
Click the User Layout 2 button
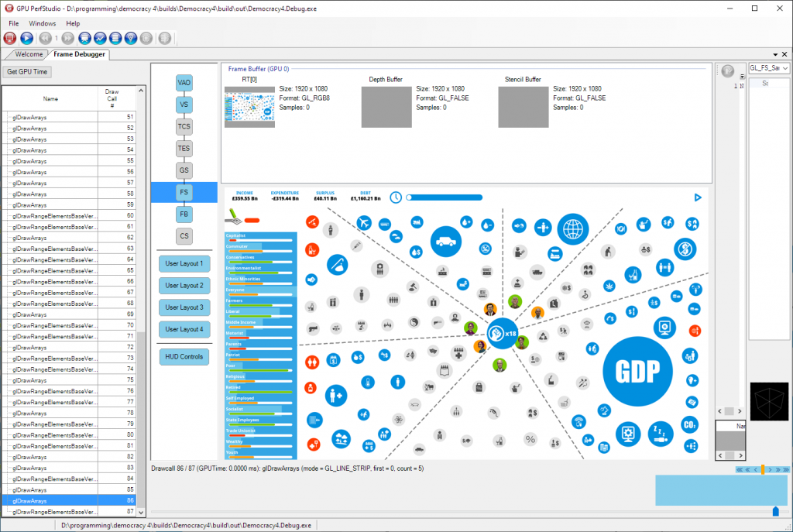[x=184, y=285]
